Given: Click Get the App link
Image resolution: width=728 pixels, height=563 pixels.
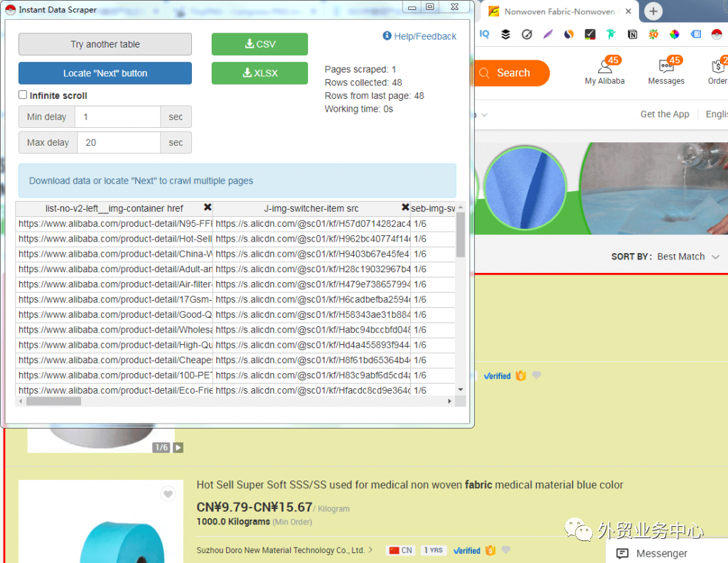Looking at the screenshot, I should [665, 114].
